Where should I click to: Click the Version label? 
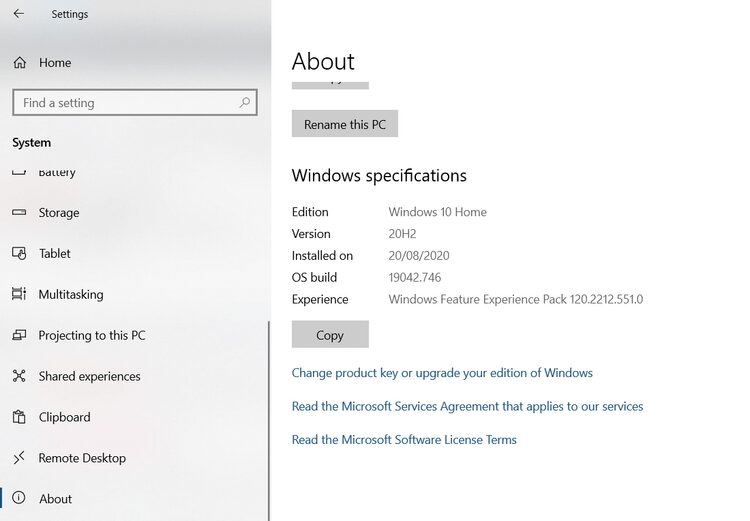[311, 234]
